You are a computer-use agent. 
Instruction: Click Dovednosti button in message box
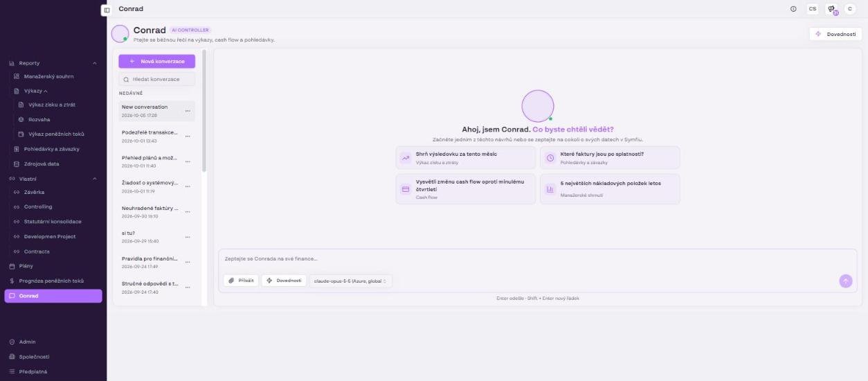[284, 281]
